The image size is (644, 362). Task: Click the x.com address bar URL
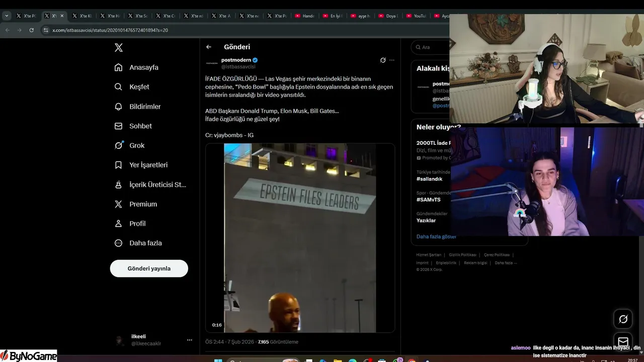110,30
